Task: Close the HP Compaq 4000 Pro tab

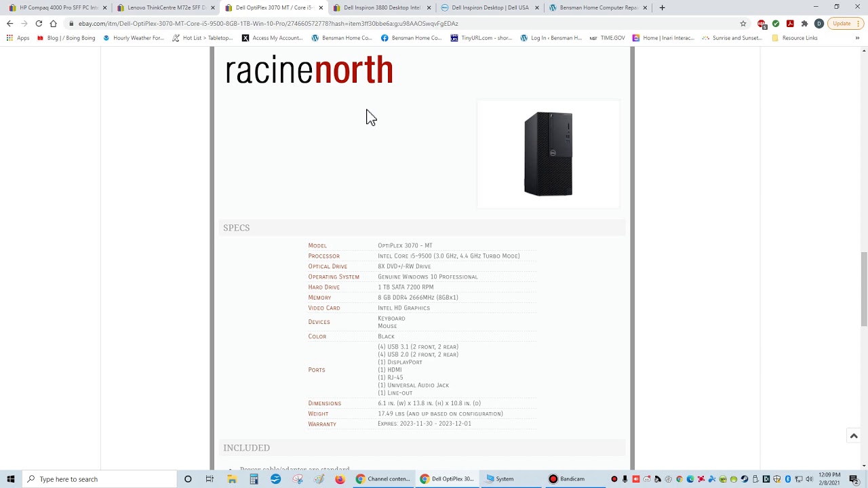Action: coord(104,7)
